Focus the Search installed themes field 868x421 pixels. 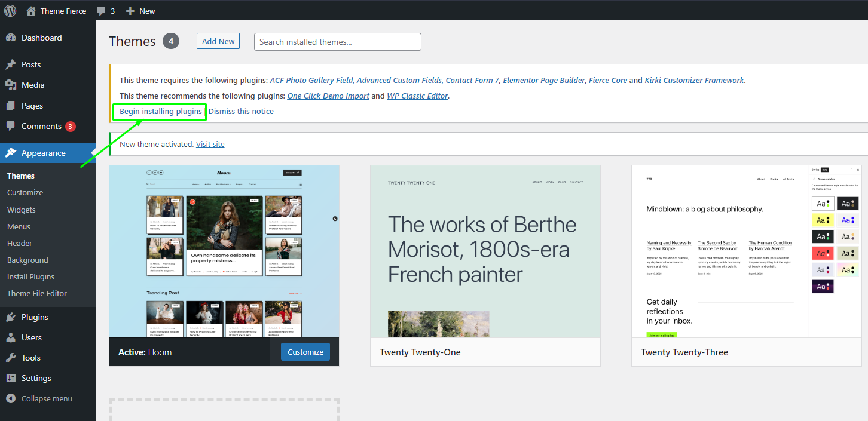(338, 42)
